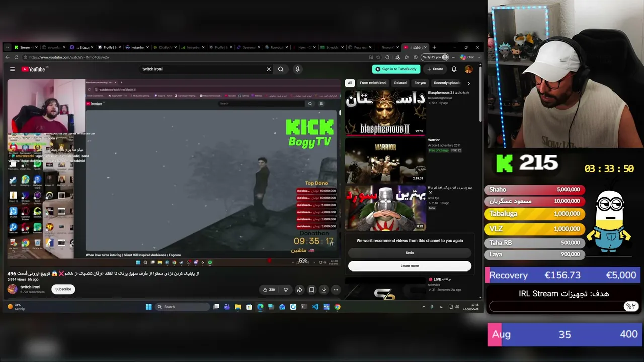Dislike the current video
The width and height of the screenshot is (644, 362).
click(286, 290)
